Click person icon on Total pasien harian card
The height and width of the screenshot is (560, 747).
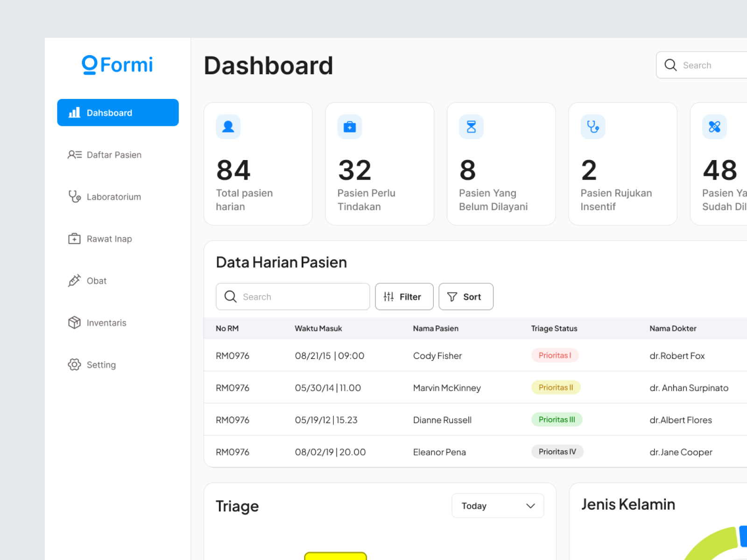pos(228,126)
